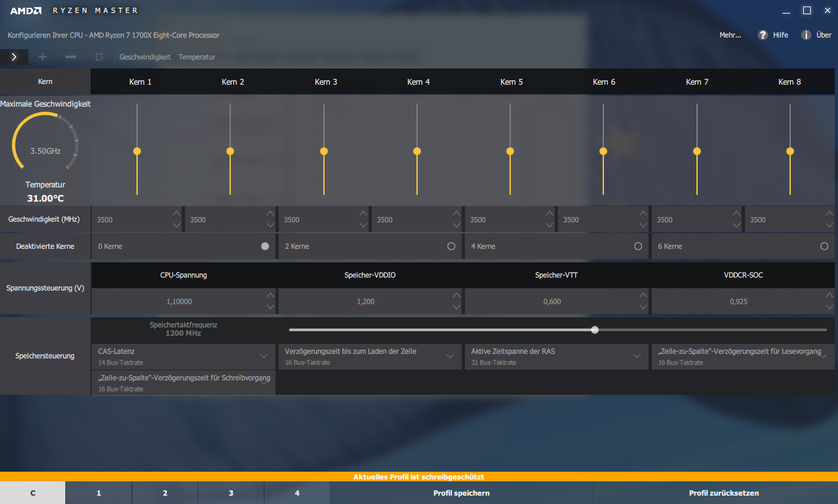Click Speichertaktfrequenz slider handle
The width and height of the screenshot is (838, 504).
click(x=595, y=330)
